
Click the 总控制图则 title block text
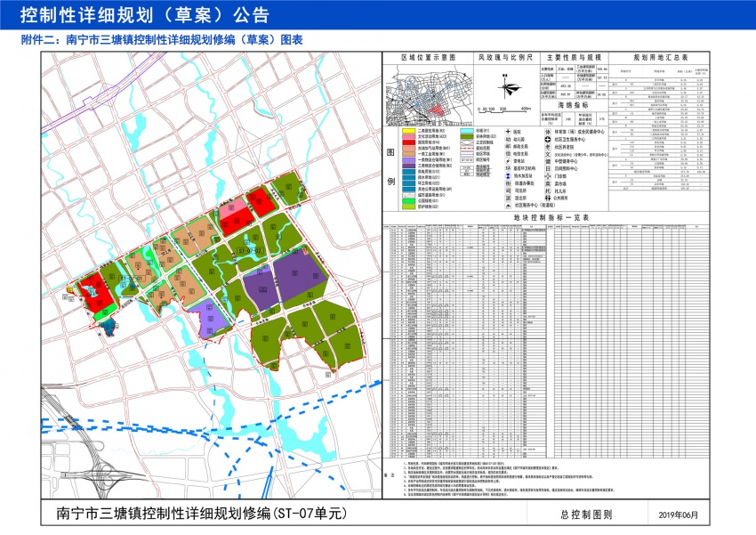pos(586,515)
